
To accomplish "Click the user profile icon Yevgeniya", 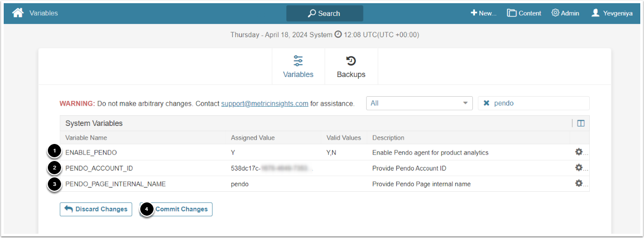I will click(x=596, y=13).
